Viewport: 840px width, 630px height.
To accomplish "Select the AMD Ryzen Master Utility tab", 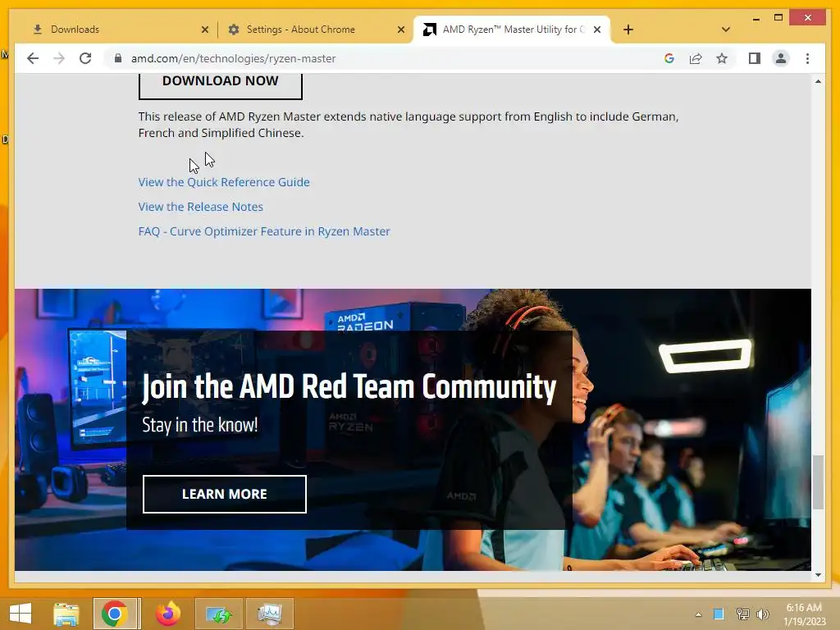I will coord(512,30).
